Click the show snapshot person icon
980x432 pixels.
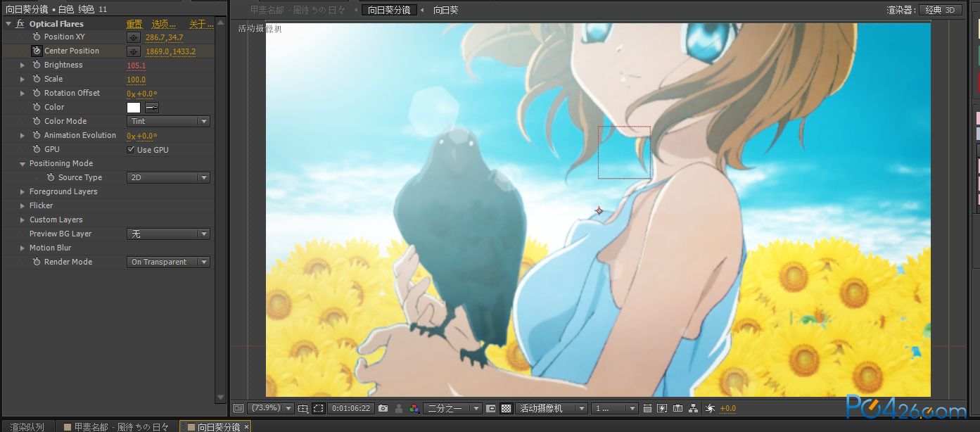click(x=399, y=408)
